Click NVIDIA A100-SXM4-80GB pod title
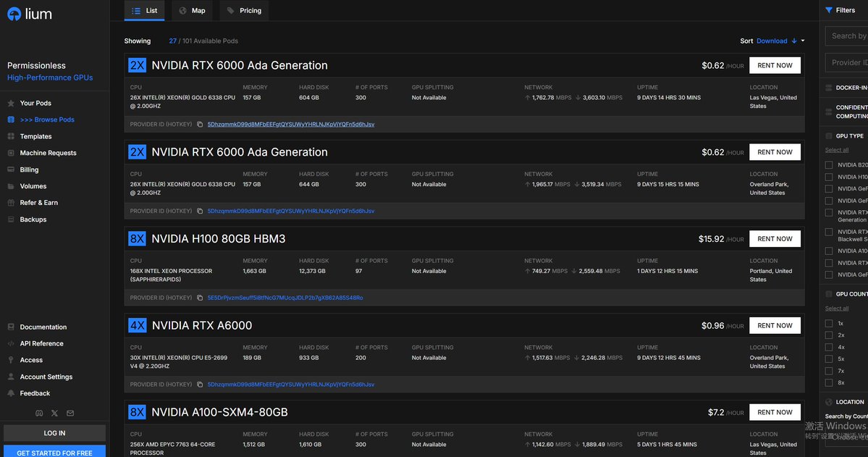 220,412
